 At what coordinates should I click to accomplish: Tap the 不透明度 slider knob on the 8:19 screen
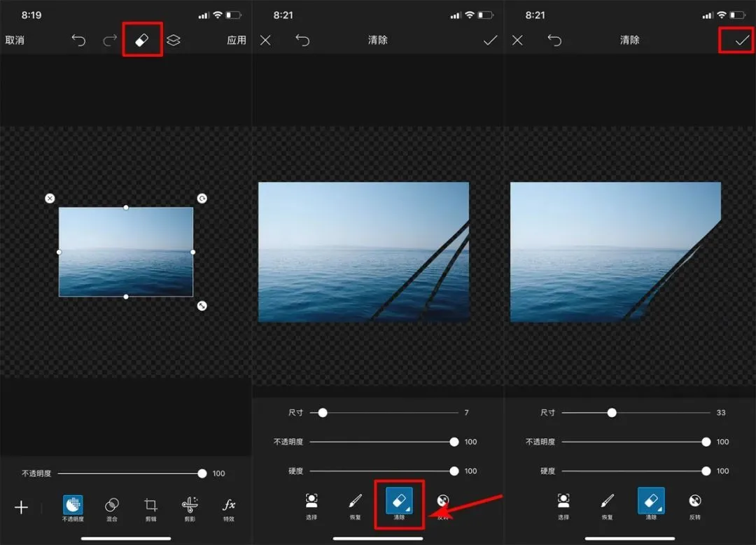(x=202, y=473)
